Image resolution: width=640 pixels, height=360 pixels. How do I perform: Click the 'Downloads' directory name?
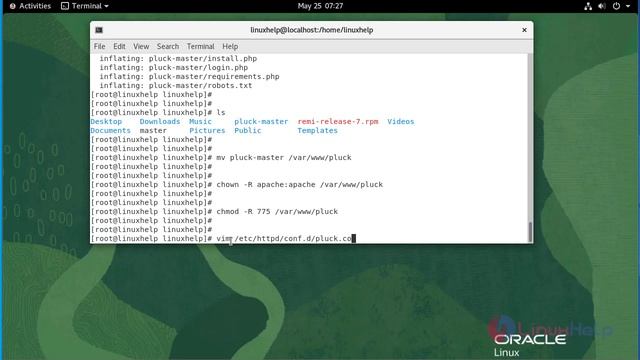click(x=160, y=122)
